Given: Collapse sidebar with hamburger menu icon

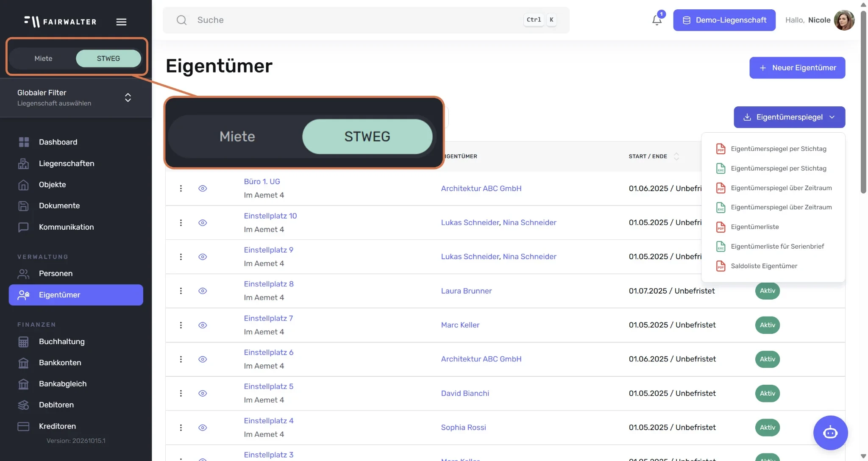Looking at the screenshot, I should [x=121, y=22].
